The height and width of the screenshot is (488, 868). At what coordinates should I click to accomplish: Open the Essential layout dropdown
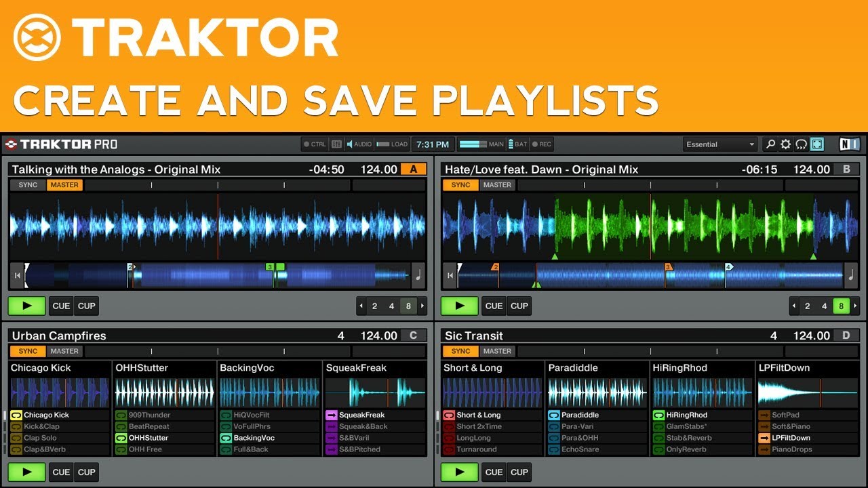point(720,144)
